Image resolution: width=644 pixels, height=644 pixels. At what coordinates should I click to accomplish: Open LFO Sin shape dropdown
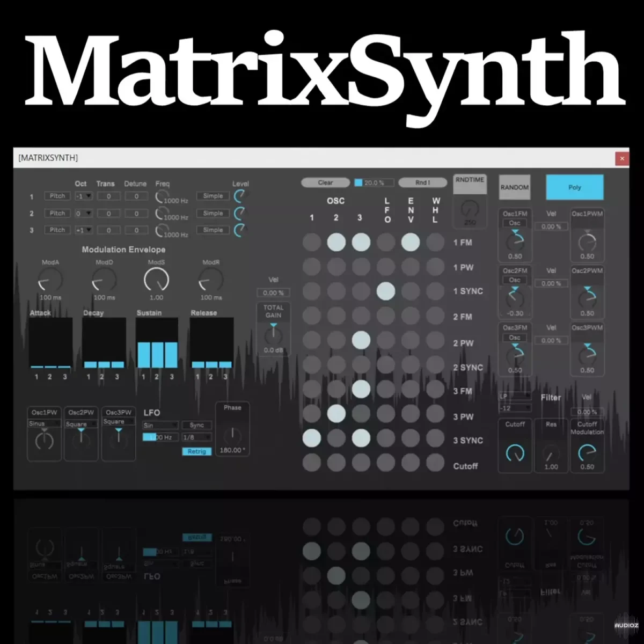click(x=160, y=425)
